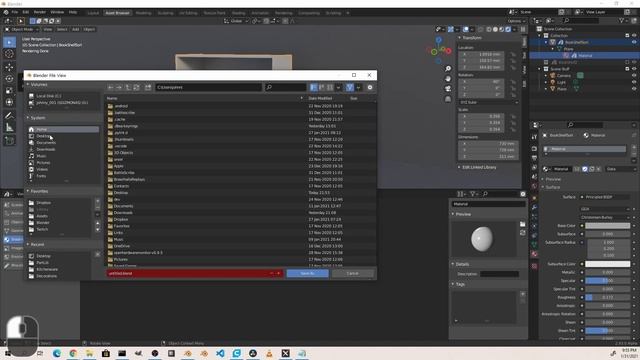Image resolution: width=640 pixels, height=360 pixels.
Task: Switch to thumbnails display mode
Action: (330, 87)
